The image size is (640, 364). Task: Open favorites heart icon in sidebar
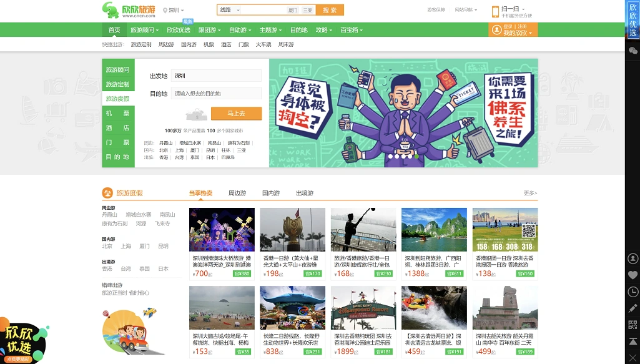click(x=633, y=275)
